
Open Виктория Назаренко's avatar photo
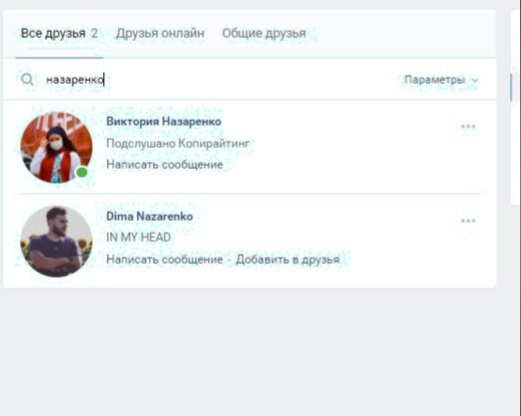pyautogui.click(x=56, y=147)
